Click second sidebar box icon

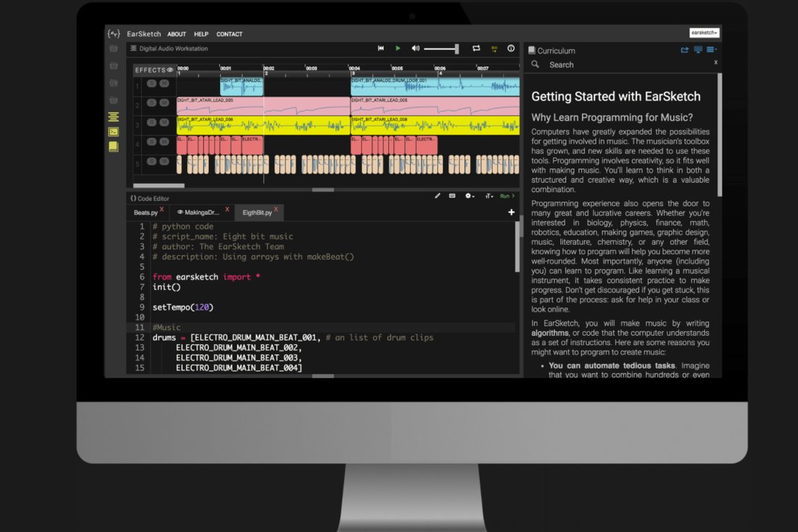click(x=113, y=66)
